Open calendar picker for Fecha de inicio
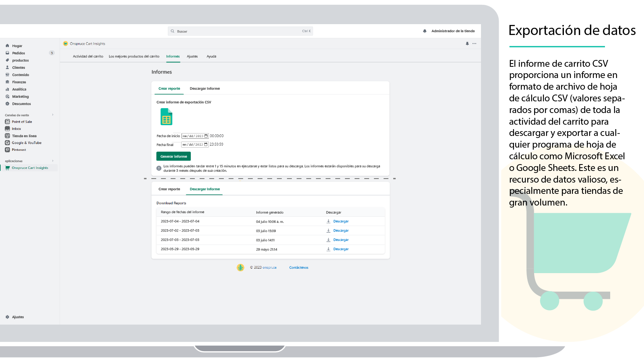Screen dimensions: 644x362 pyautogui.click(x=206, y=136)
